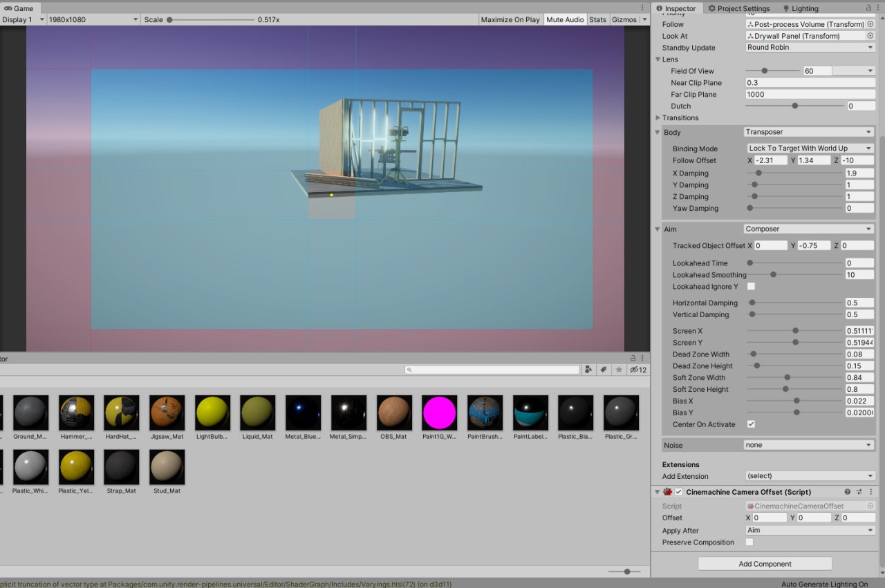Search by type in Project panel
This screenshot has height=588, width=885.
coord(588,370)
